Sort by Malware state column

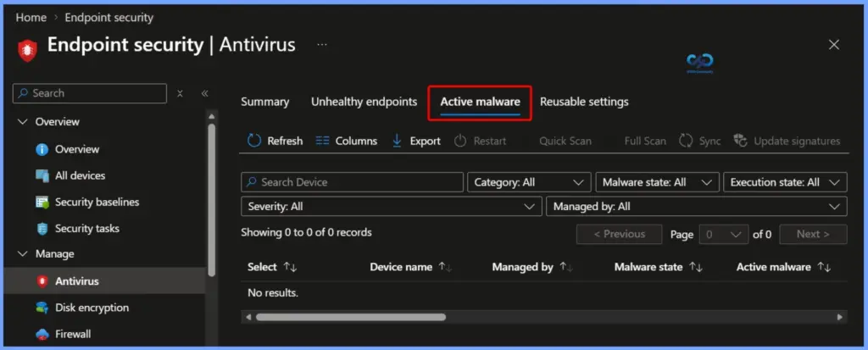(659, 267)
